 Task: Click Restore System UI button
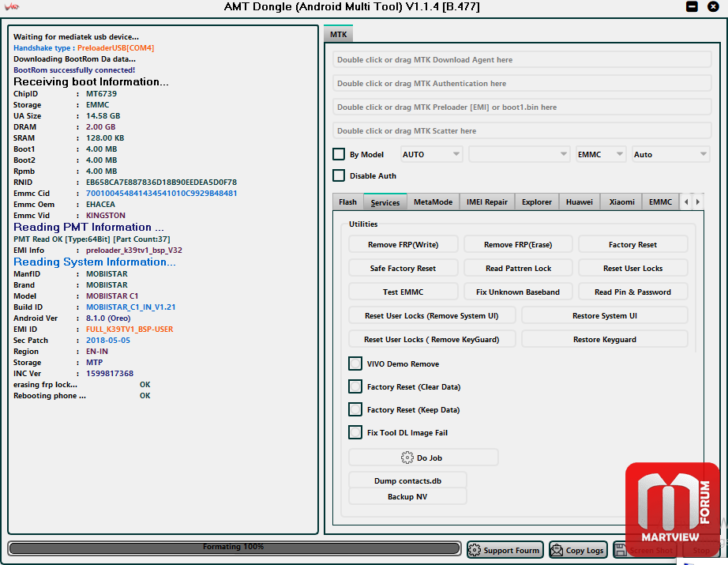point(605,315)
